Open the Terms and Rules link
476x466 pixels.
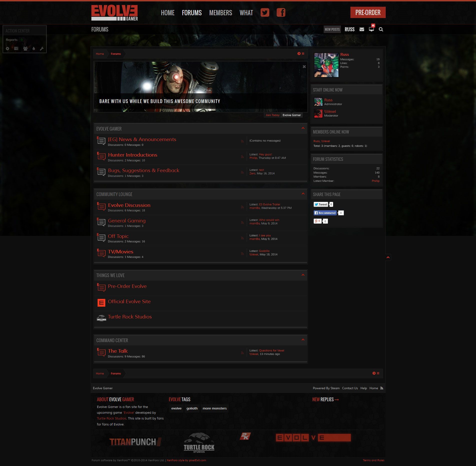pyautogui.click(x=373, y=460)
